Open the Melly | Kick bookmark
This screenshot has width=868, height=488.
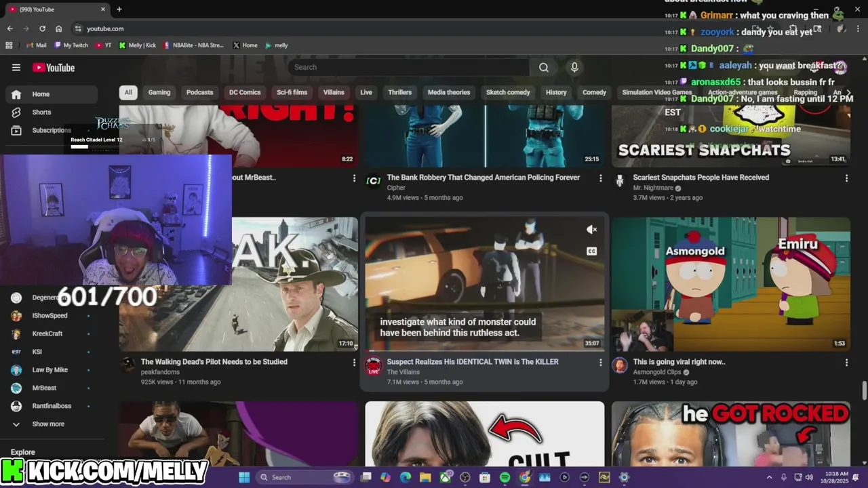tap(138, 45)
